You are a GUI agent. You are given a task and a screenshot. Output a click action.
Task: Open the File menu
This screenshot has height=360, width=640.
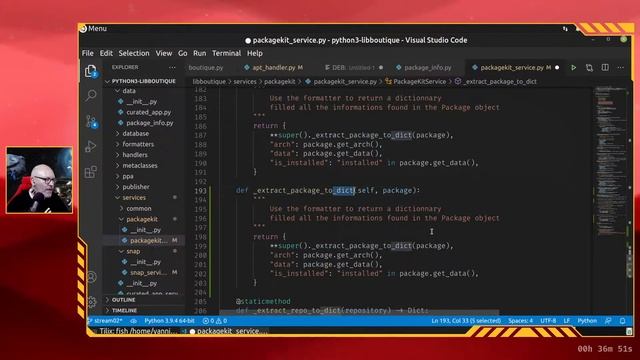click(x=87, y=53)
